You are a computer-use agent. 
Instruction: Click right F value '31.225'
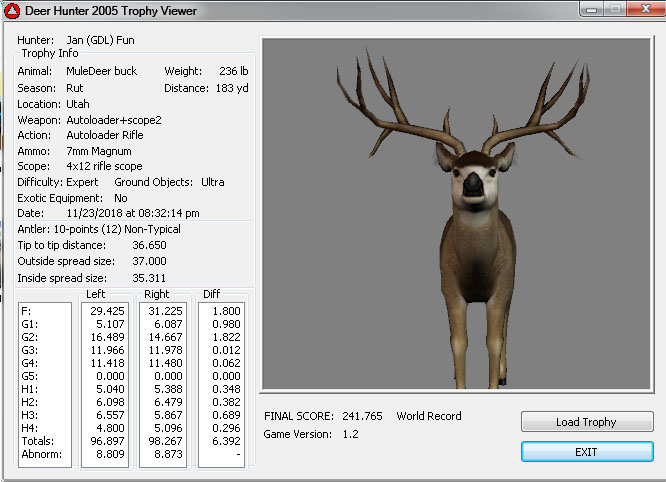(165, 311)
